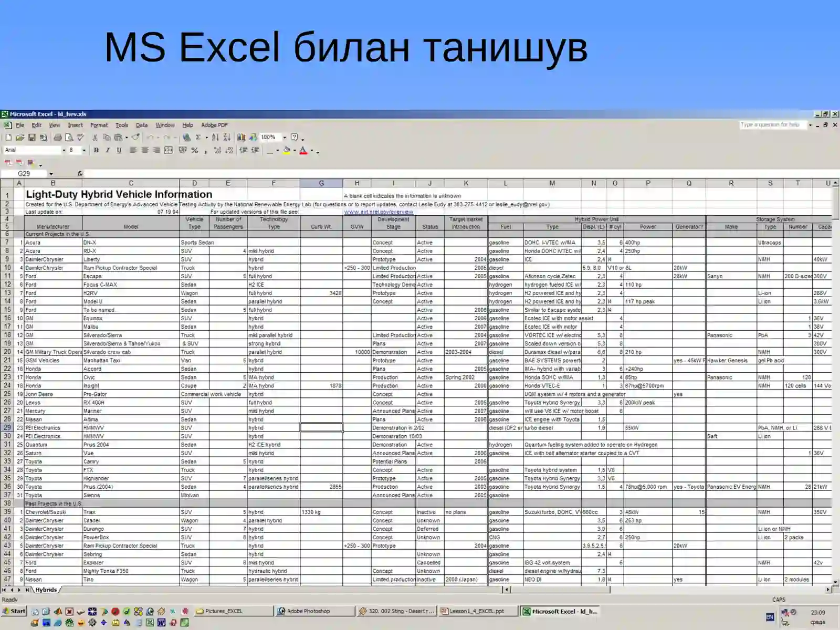The width and height of the screenshot is (840, 630).
Task: Click the Paste clipboard icon
Action: pos(118,138)
